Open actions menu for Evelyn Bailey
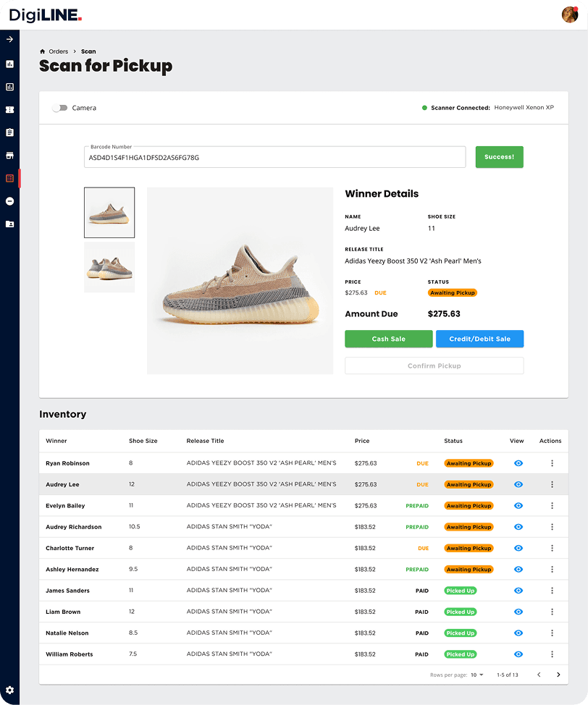 (x=552, y=505)
